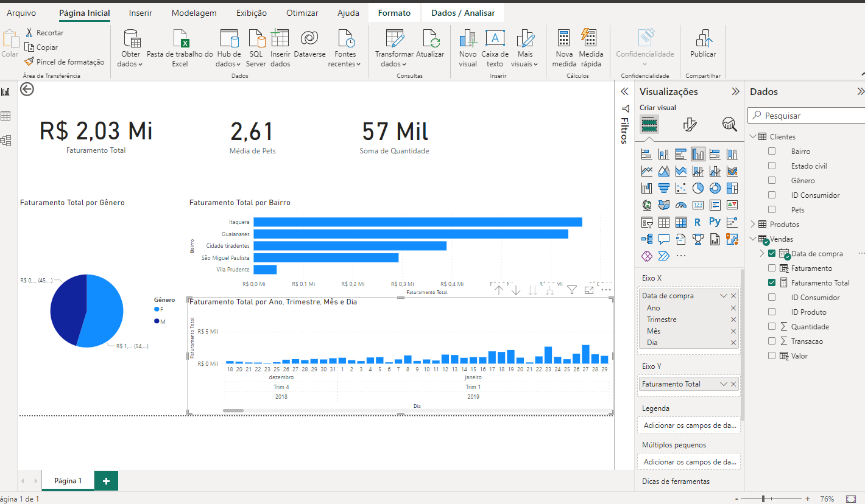Check the Valor field

(772, 355)
